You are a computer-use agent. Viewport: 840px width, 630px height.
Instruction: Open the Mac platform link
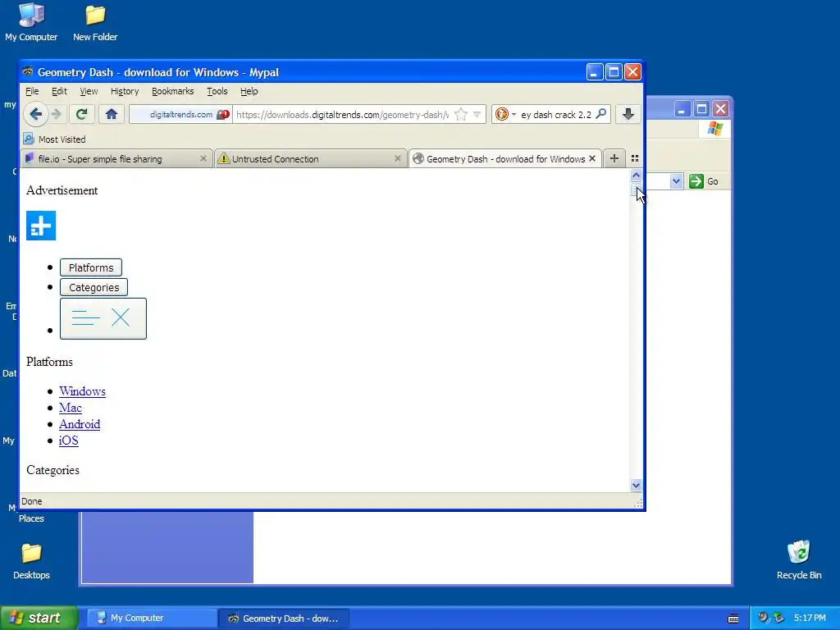point(71,409)
